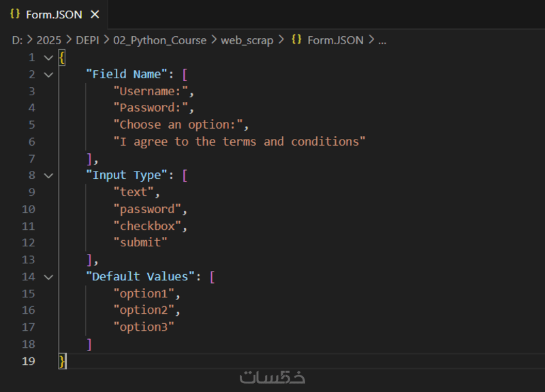This screenshot has width=545, height=392.
Task: Select the Form.JSON tab label
Action: [54, 14]
